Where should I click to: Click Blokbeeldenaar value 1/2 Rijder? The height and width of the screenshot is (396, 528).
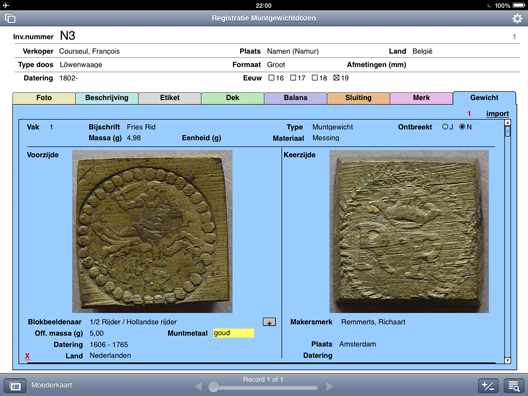(133, 322)
